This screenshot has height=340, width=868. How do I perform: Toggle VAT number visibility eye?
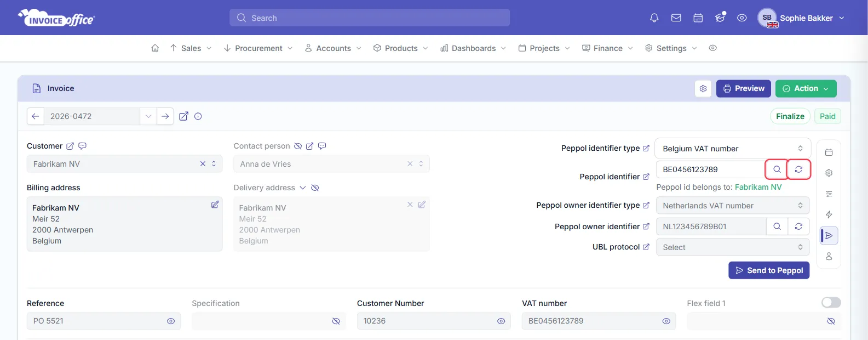[666, 321]
